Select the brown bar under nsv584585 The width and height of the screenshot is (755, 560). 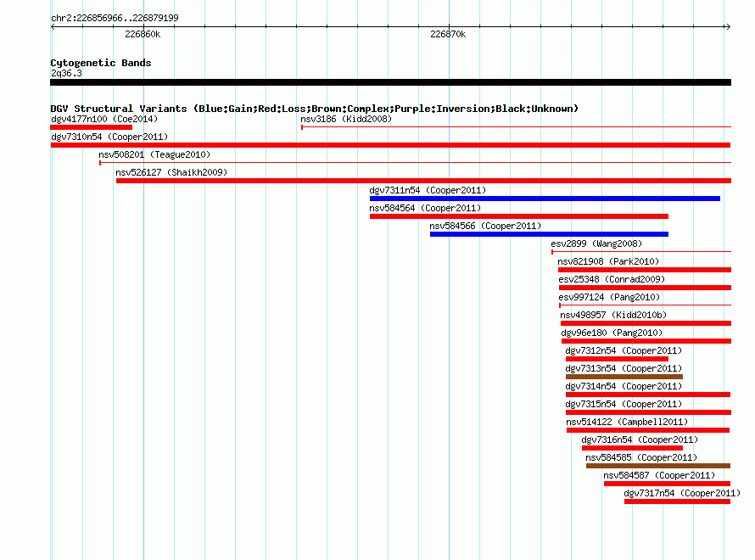(658, 466)
